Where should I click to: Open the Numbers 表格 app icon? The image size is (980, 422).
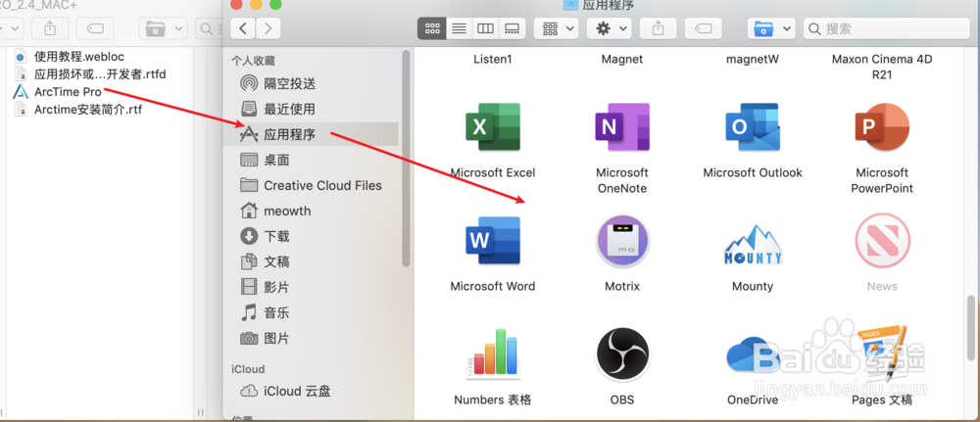[493, 354]
